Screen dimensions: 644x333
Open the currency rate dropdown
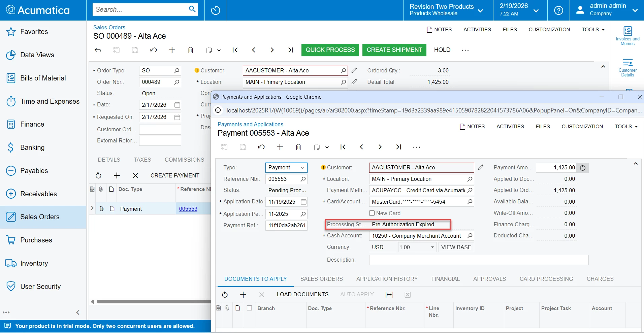[432, 247]
